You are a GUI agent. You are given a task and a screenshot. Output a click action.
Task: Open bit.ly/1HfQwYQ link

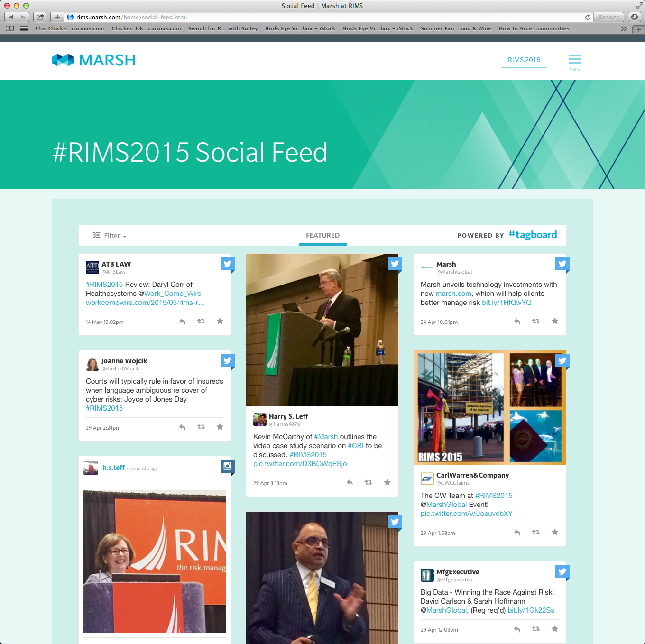(x=507, y=303)
